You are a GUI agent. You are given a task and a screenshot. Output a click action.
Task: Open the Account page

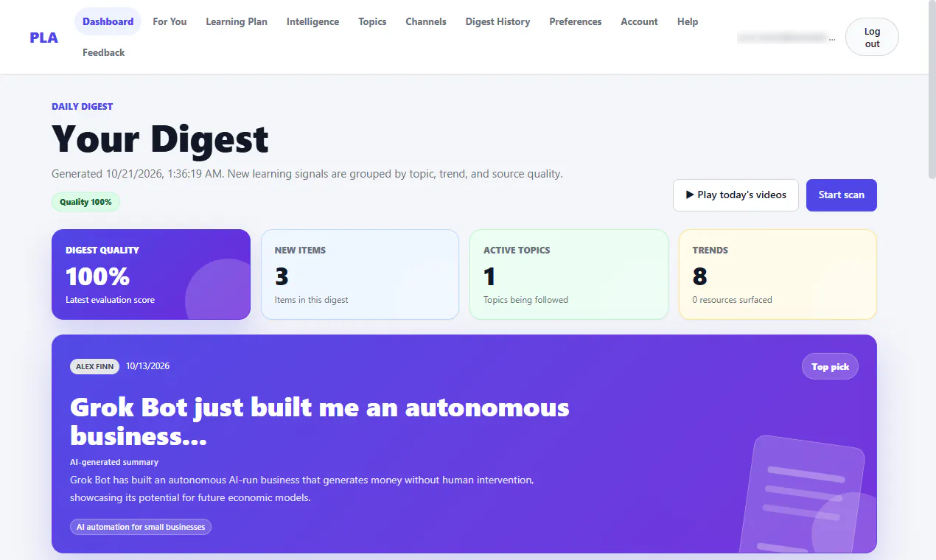(x=639, y=21)
